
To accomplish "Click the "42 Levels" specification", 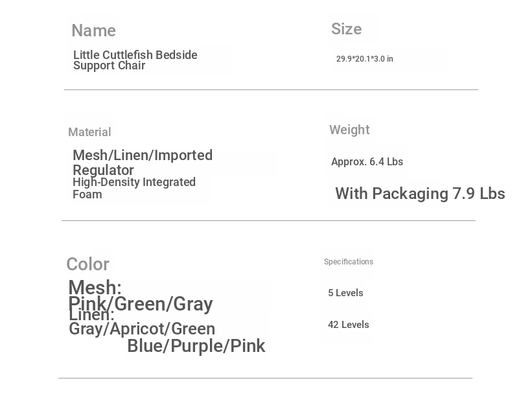I will [348, 325].
